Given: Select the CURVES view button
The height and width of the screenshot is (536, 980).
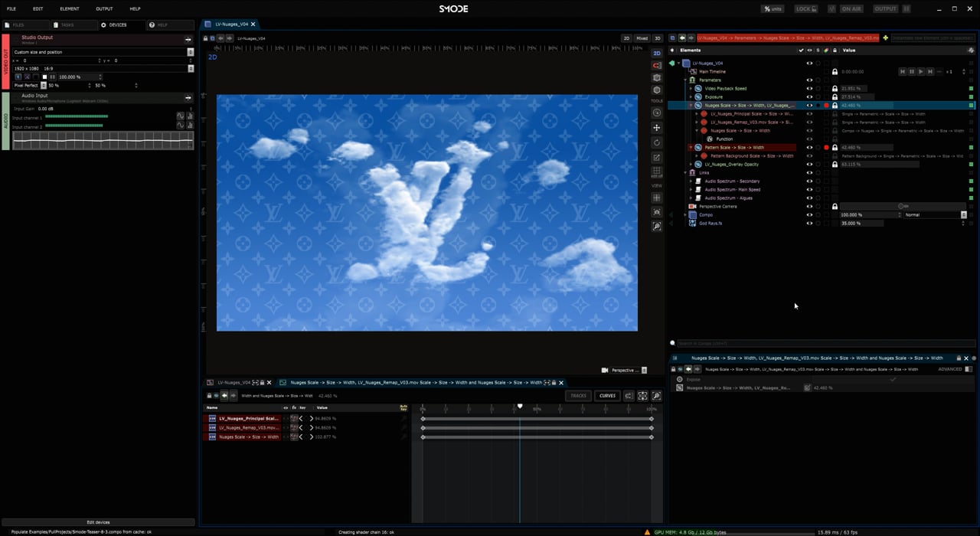Looking at the screenshot, I should click(607, 396).
